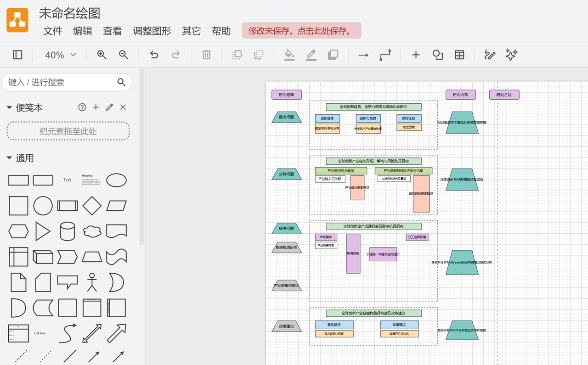Open the waypoints connector style tool
Screen dimensions: 588x365
pyautogui.click(x=385, y=55)
